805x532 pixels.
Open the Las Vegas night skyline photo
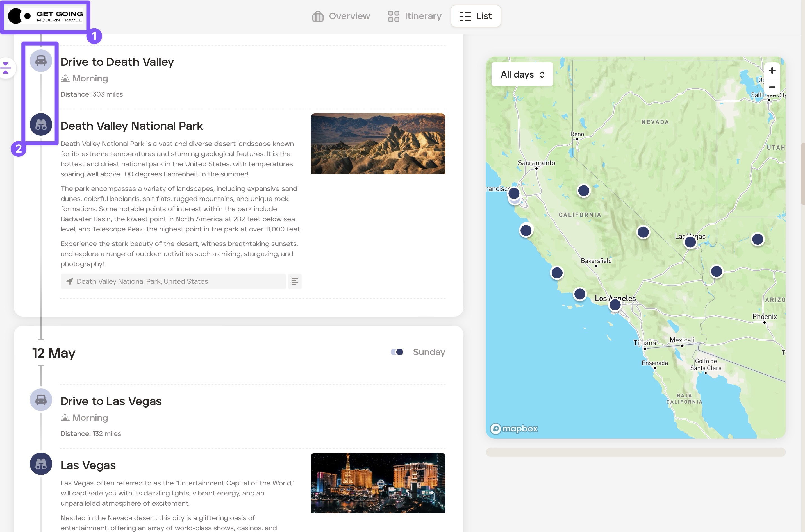[x=378, y=483]
